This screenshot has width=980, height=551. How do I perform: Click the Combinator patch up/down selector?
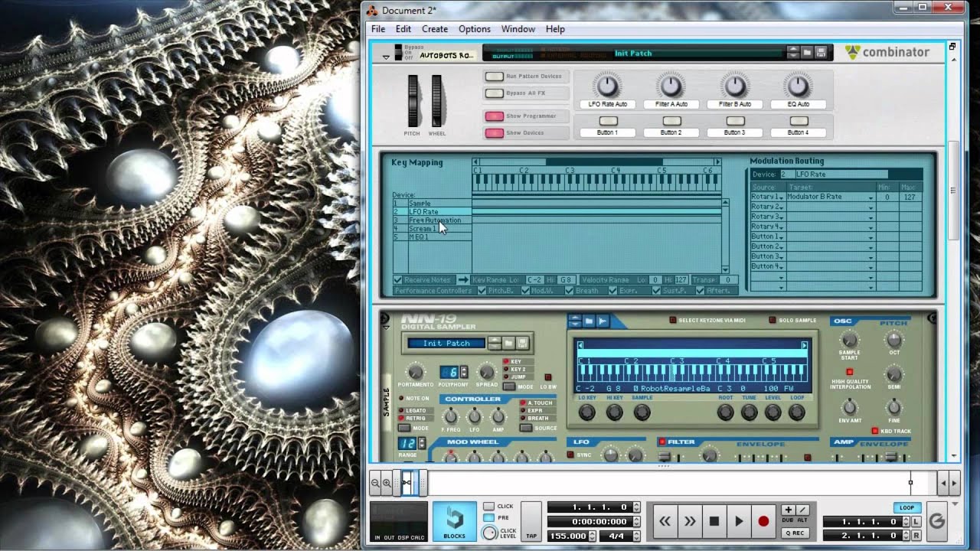pos(793,52)
